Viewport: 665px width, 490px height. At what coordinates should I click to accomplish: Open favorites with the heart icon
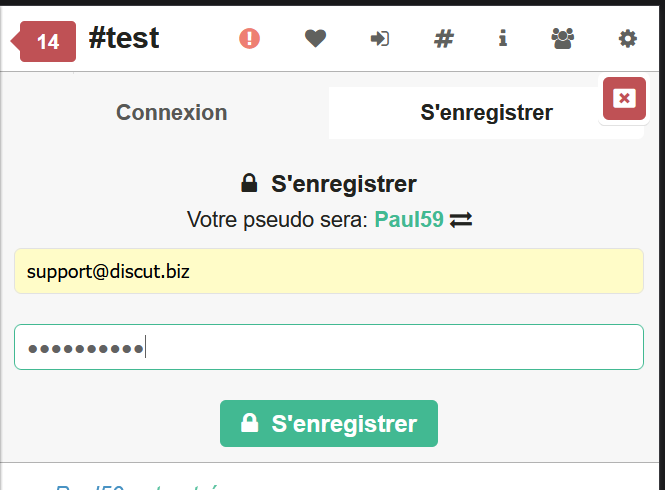point(315,39)
